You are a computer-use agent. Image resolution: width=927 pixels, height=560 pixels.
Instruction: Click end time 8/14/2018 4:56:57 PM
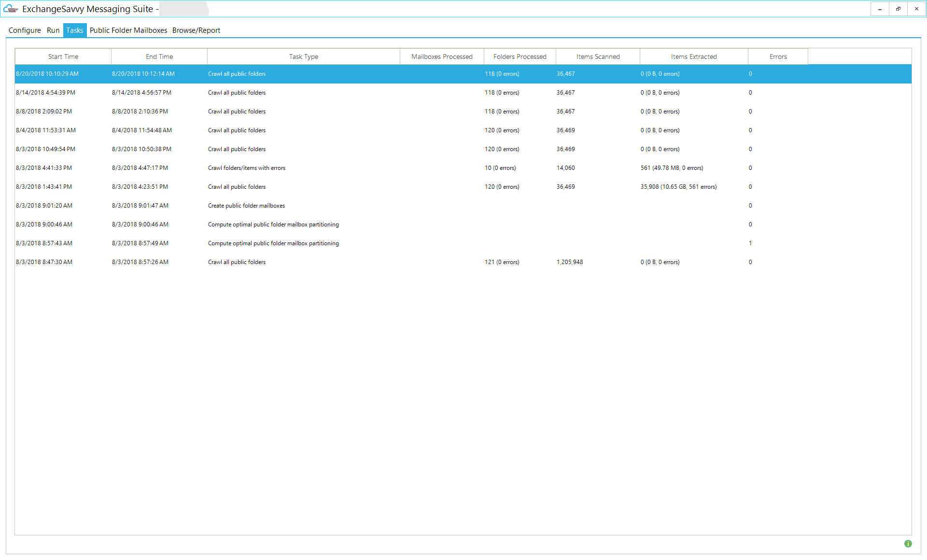pos(141,93)
